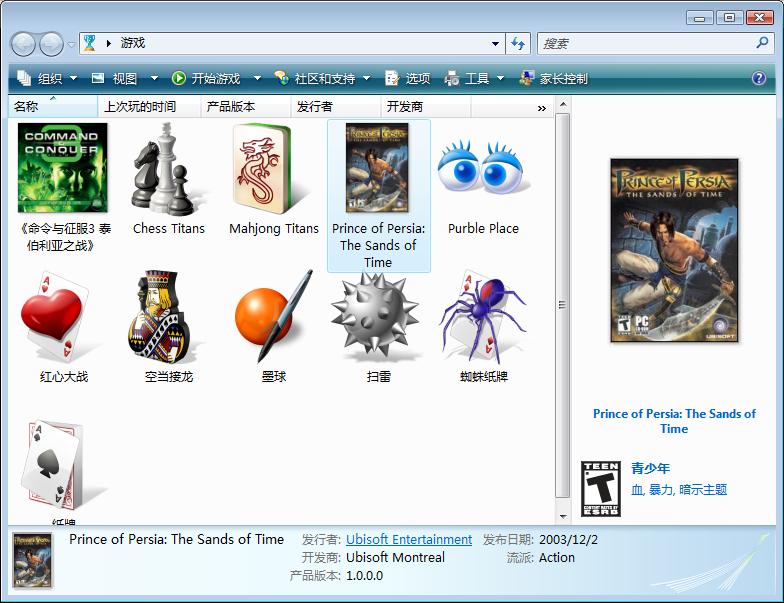Image resolution: width=784 pixels, height=603 pixels.
Task: Click the 血, 暴力, 暗示主题 descriptors link
Action: (x=679, y=490)
